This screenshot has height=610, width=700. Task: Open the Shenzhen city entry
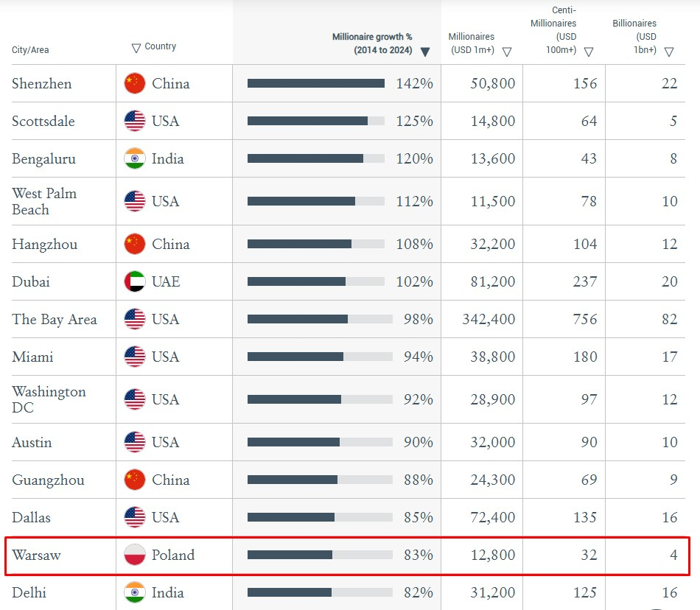click(41, 83)
